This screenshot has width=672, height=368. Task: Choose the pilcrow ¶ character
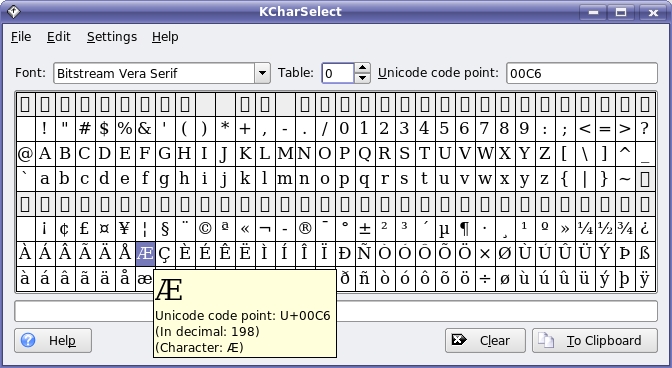click(x=465, y=228)
